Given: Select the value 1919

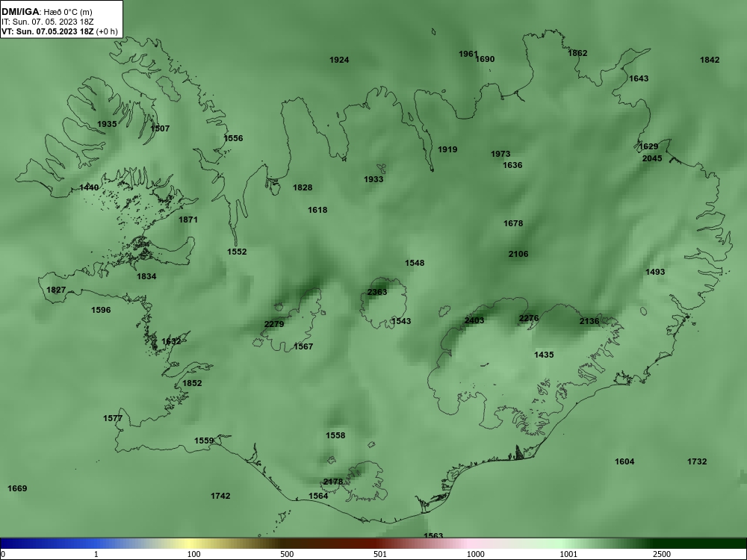Looking at the screenshot, I should [447, 149].
